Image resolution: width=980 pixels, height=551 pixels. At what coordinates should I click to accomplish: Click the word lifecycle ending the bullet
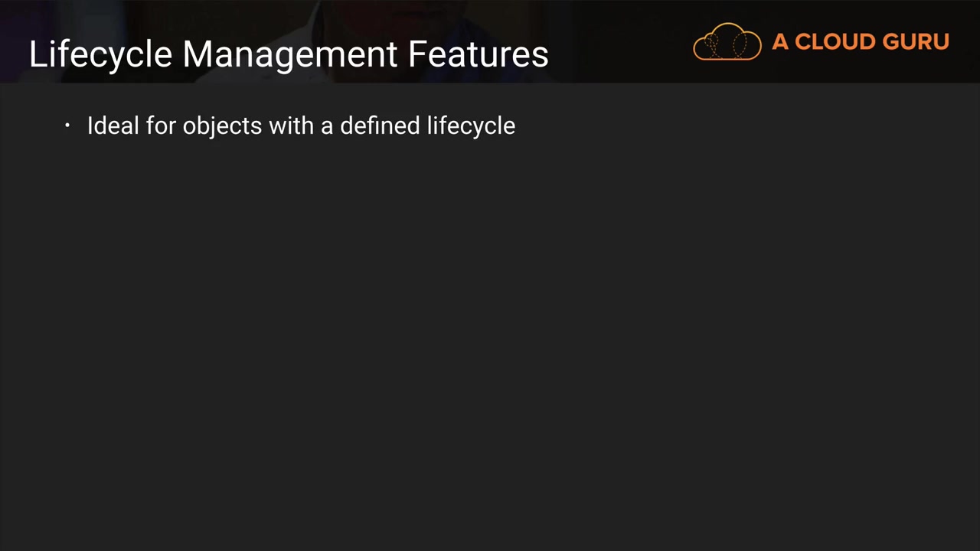pos(471,126)
